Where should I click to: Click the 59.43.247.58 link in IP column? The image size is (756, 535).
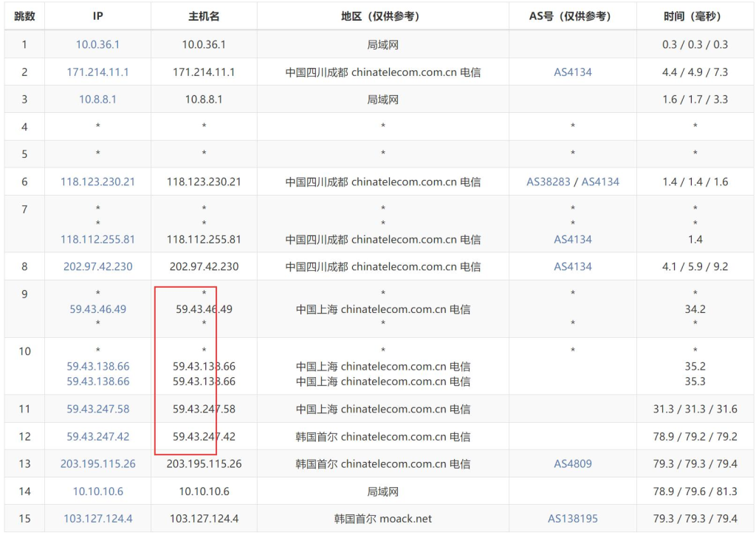coord(97,409)
